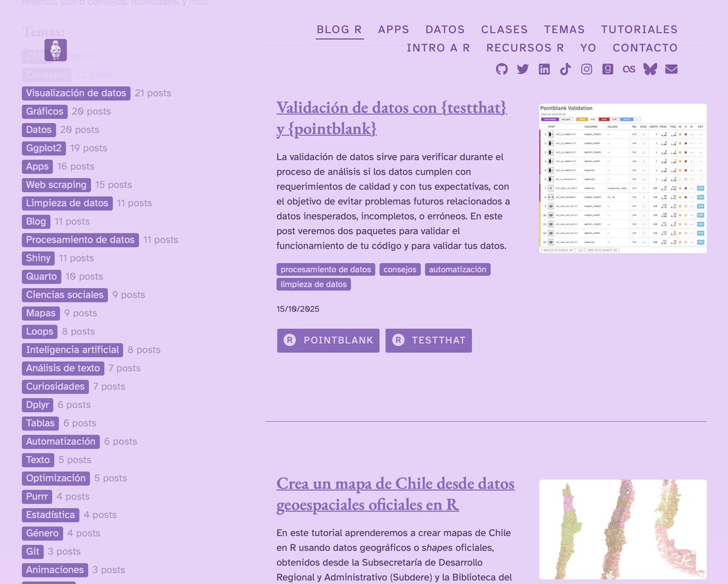728x584 pixels.
Task: Open the Chile maps thumbnail image
Action: point(623,529)
